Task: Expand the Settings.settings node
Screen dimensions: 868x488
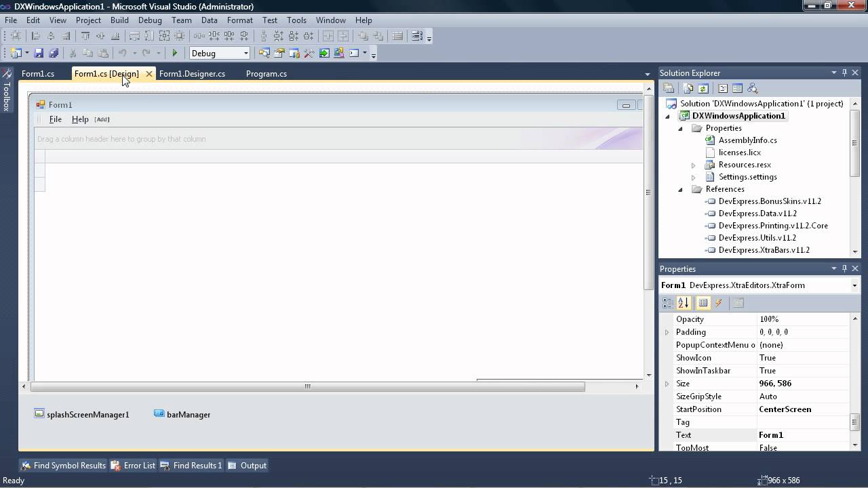Action: tap(693, 178)
